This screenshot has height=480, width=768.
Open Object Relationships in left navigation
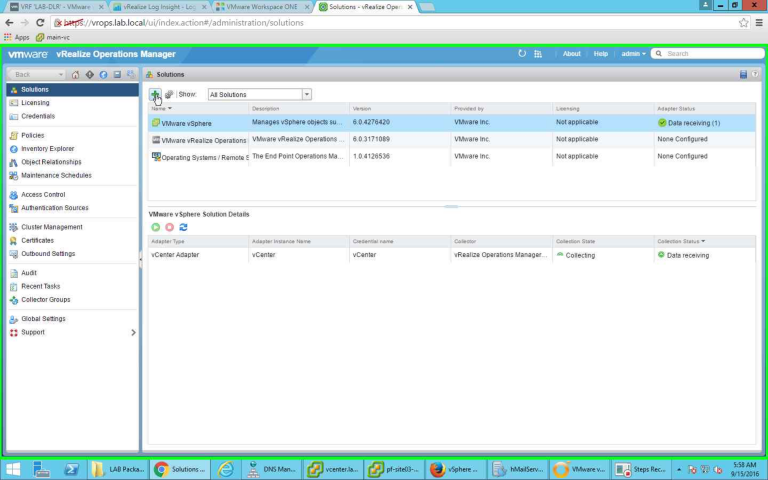tap(51, 162)
